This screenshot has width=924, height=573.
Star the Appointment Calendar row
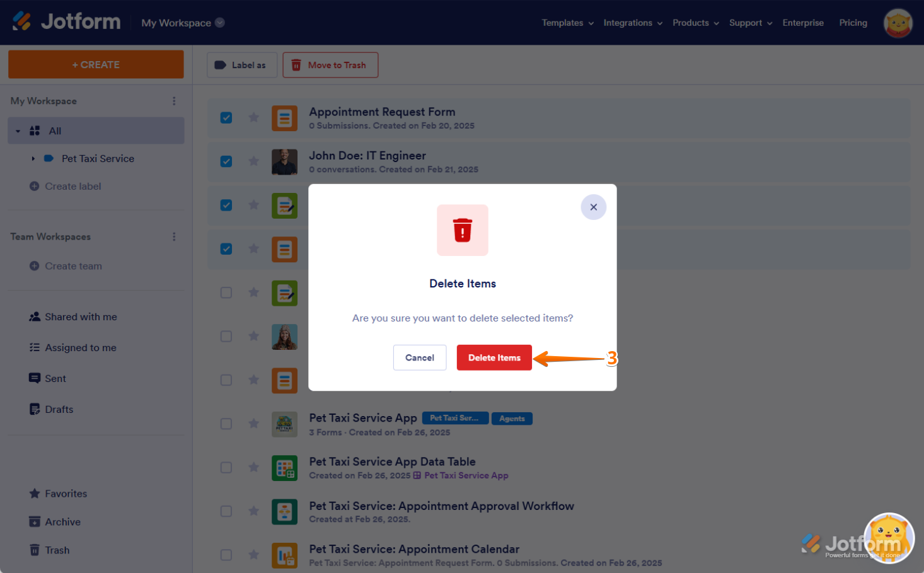coord(253,555)
